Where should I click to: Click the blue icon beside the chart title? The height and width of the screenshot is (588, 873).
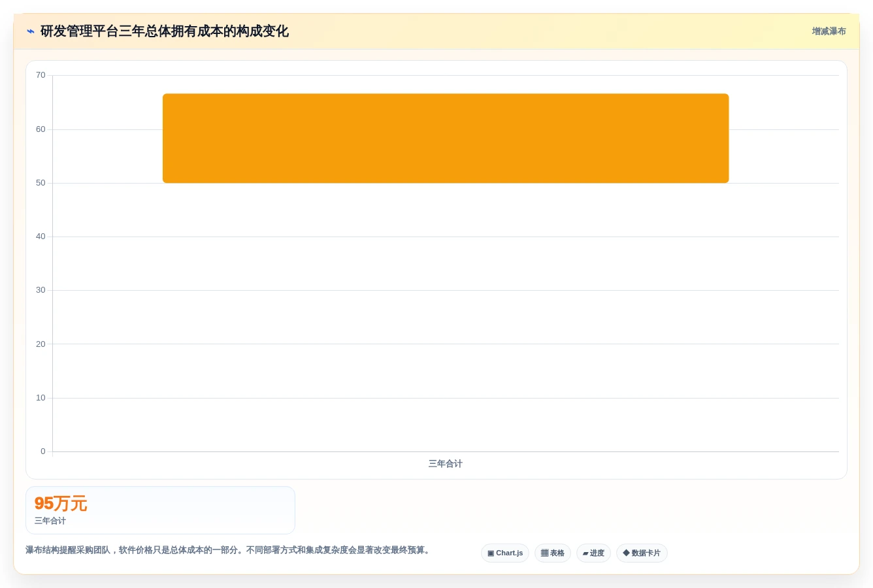(x=31, y=31)
